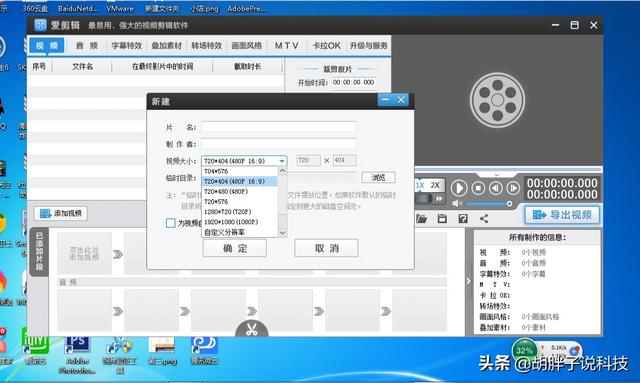Select 自定义分辨率 custom resolution option
The image size is (640, 383).
(x=240, y=232)
